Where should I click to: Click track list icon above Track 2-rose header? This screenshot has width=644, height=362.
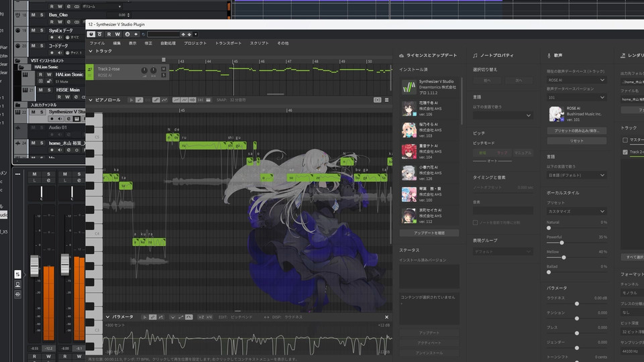tap(164, 60)
